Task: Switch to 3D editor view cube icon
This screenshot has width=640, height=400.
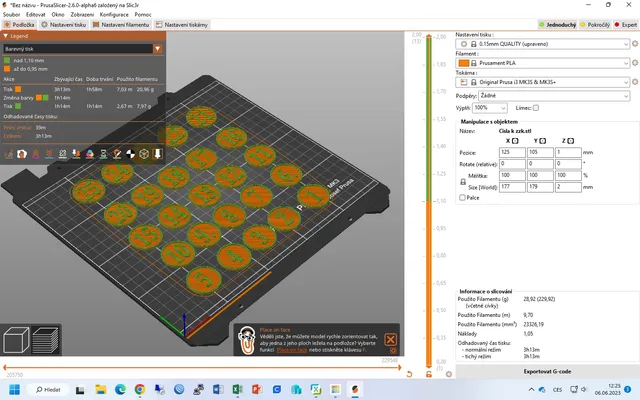Action: (16, 340)
